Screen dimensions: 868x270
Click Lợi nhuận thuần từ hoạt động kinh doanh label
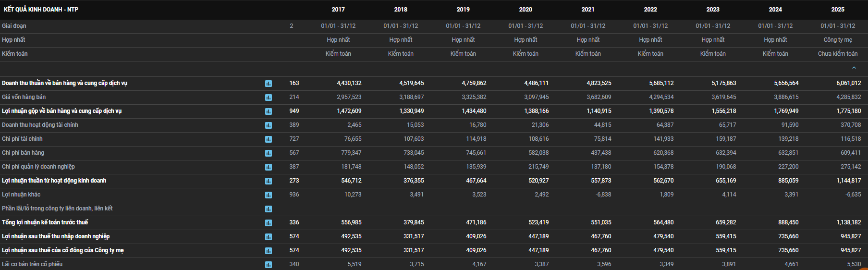coord(54,181)
